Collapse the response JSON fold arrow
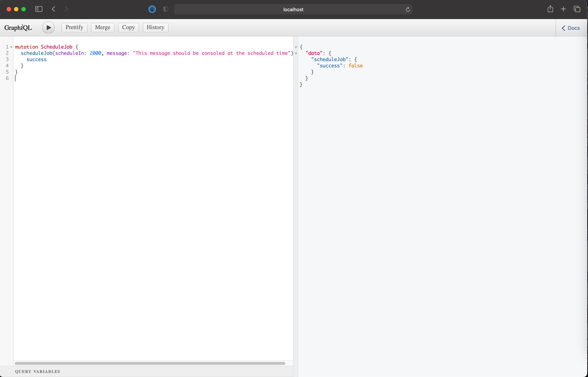The height and width of the screenshot is (377, 588). point(296,47)
